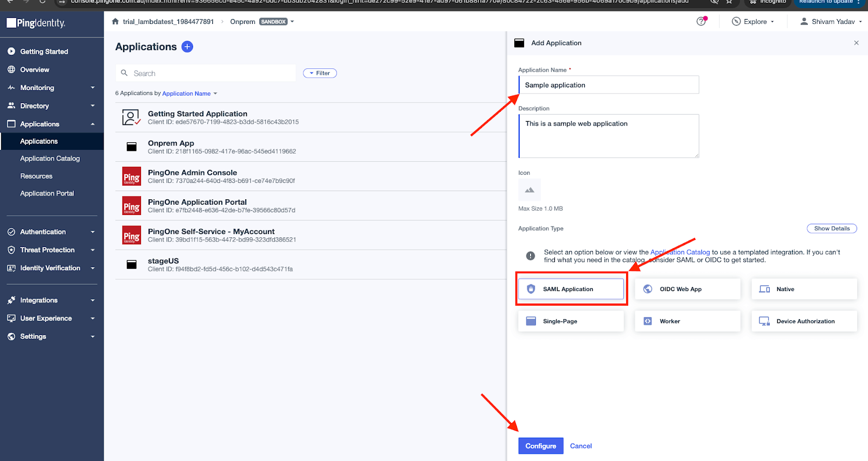
Task: Expand the Authentication sidebar section
Action: pos(93,232)
